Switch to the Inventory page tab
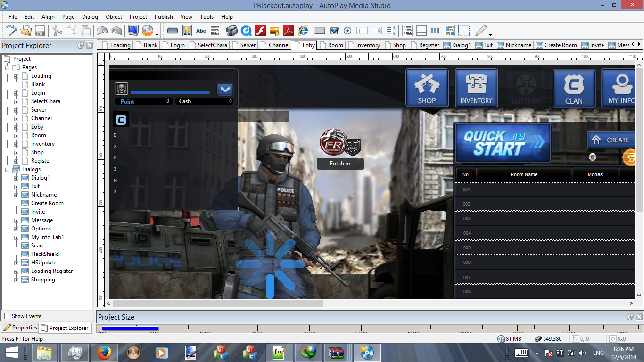The image size is (644, 362). (364, 45)
